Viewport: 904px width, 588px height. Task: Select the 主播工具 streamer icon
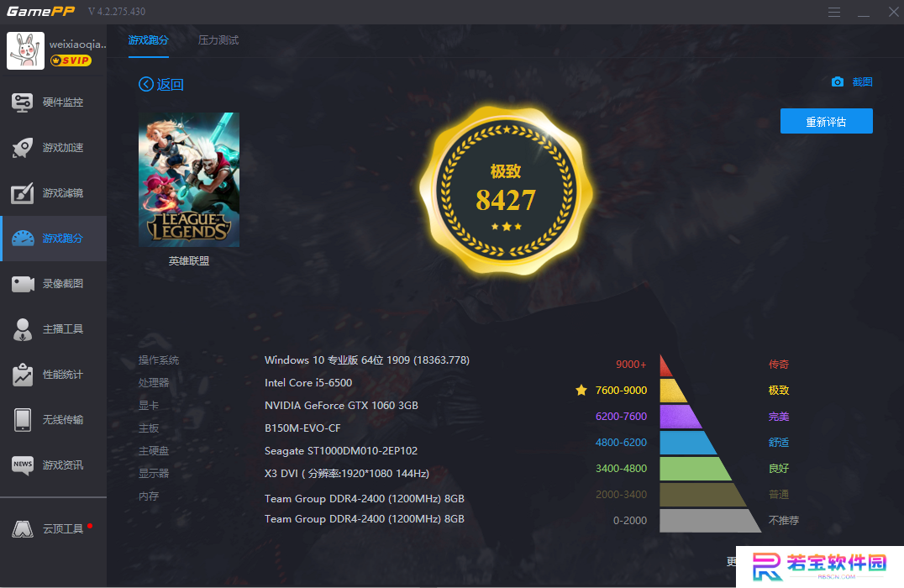point(23,329)
